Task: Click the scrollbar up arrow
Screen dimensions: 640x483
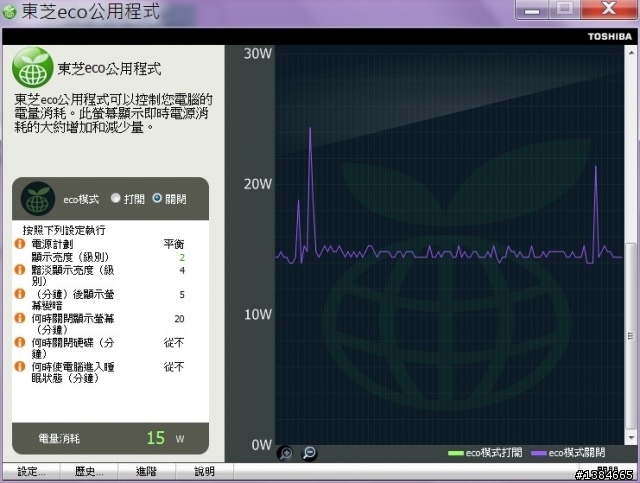Action: (631, 52)
